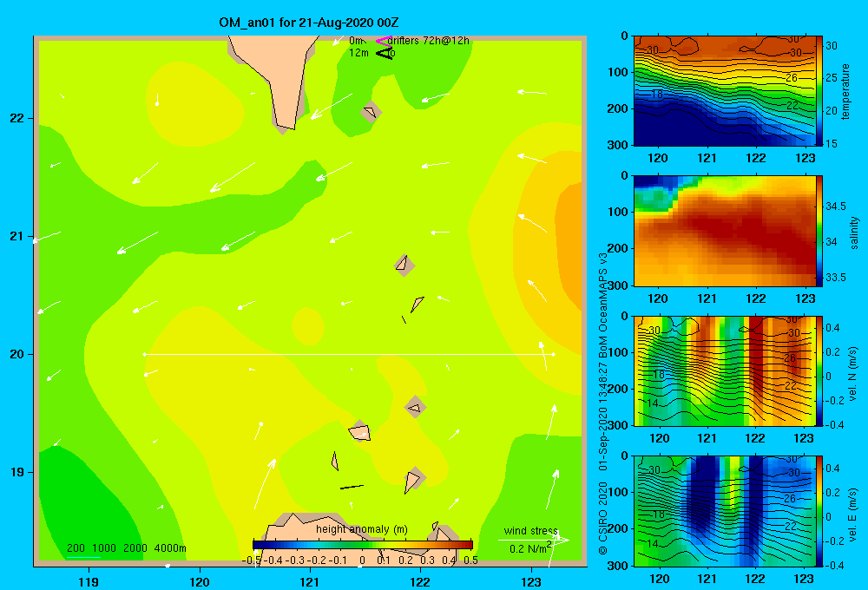Click the '12m' depth label in legend
Image resolution: width=868 pixels, height=590 pixels.
point(358,53)
